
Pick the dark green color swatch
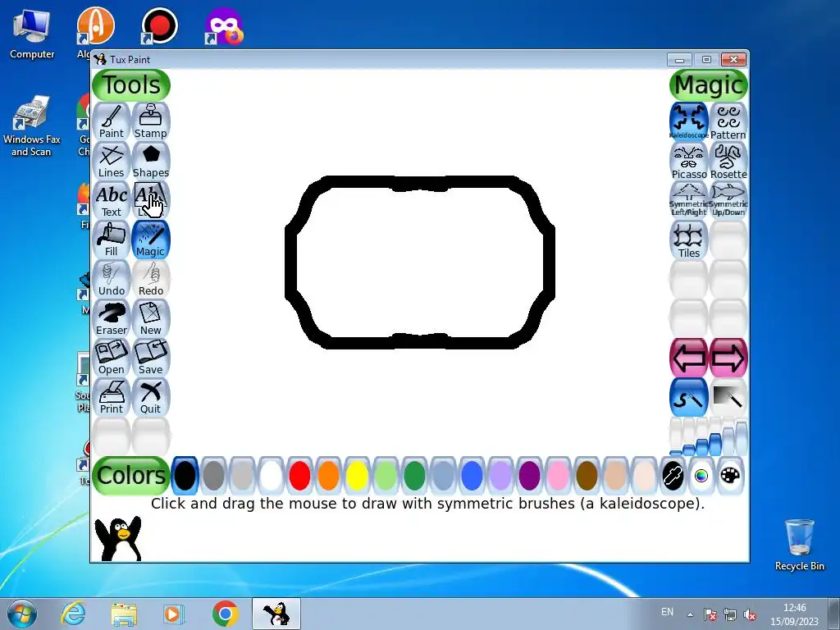coord(414,476)
